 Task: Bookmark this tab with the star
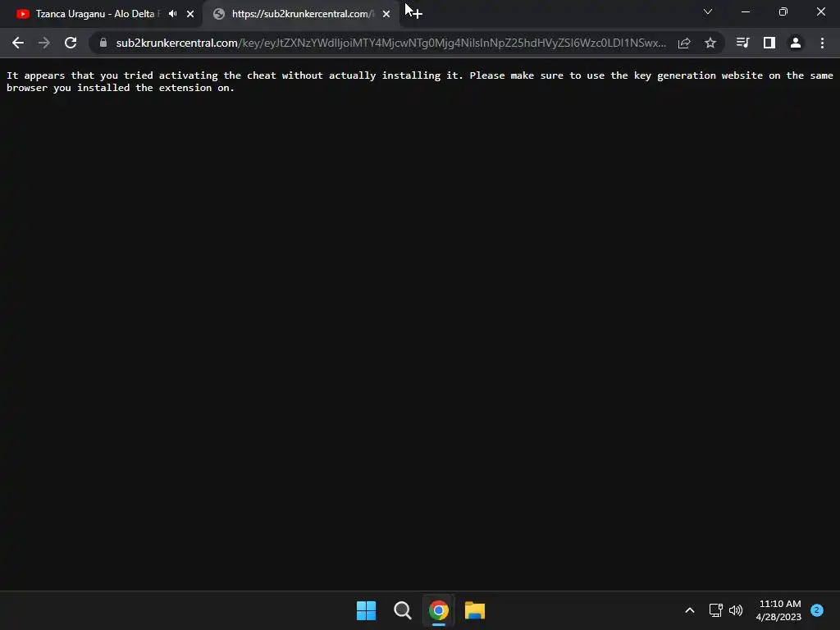click(710, 43)
